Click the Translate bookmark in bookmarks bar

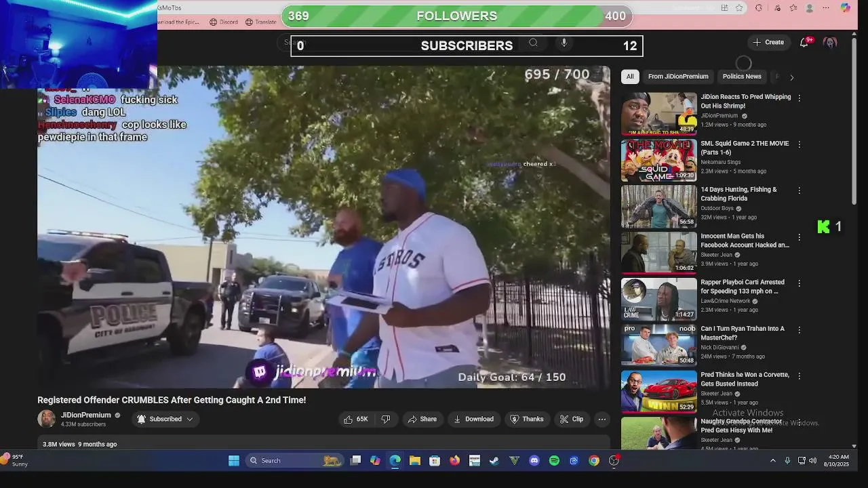[262, 22]
